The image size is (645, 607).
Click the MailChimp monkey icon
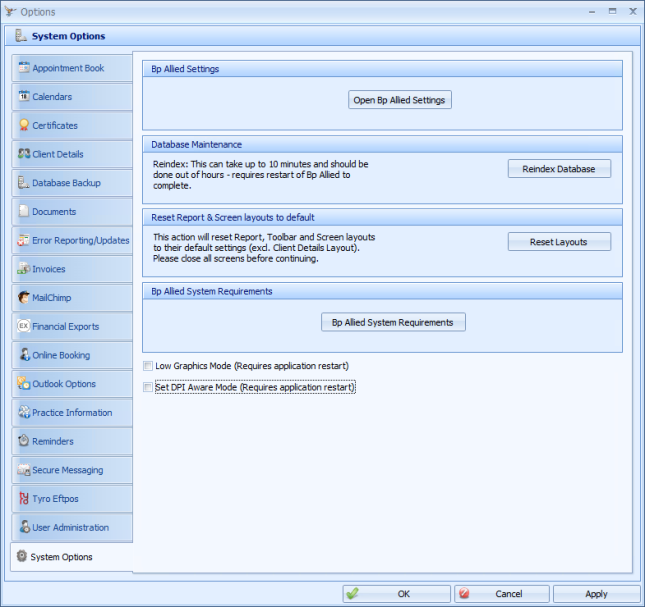[x=24, y=297]
